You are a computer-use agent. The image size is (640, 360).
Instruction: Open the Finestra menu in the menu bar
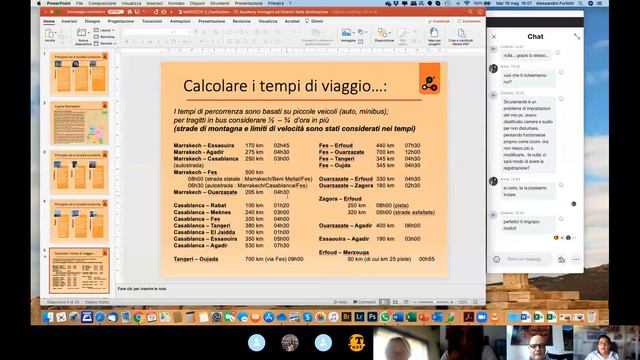coord(276,3)
